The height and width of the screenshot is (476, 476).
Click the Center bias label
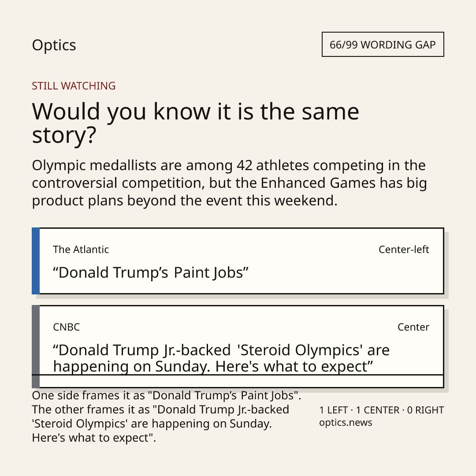413,327
